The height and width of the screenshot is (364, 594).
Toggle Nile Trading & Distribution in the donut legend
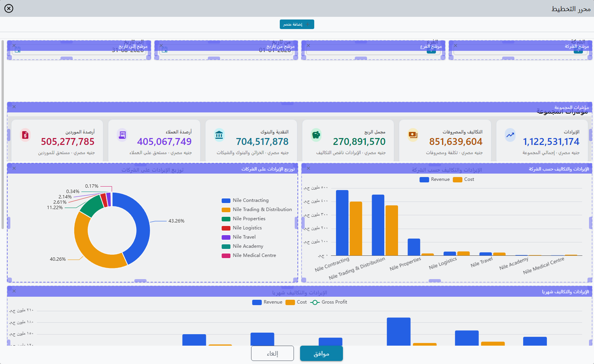257,210
